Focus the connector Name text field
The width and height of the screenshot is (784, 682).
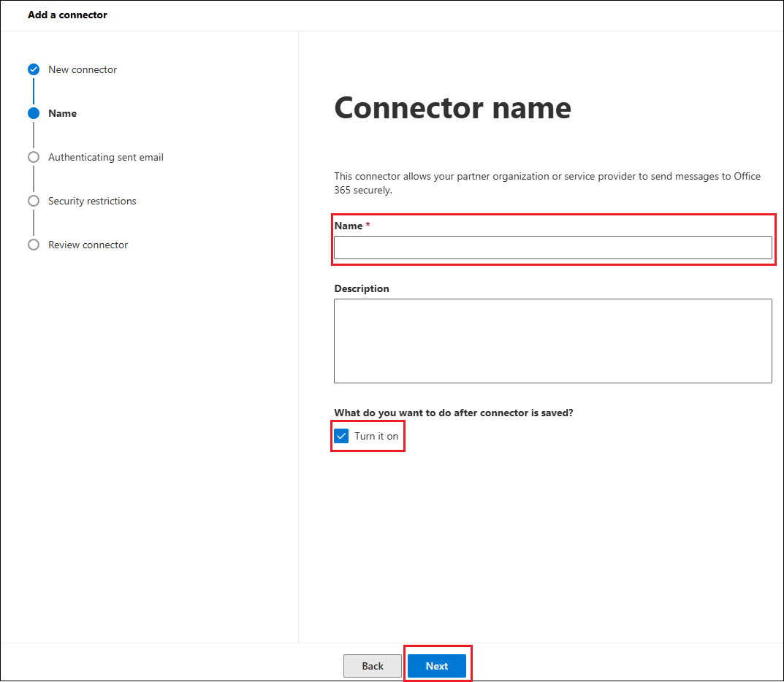point(553,248)
